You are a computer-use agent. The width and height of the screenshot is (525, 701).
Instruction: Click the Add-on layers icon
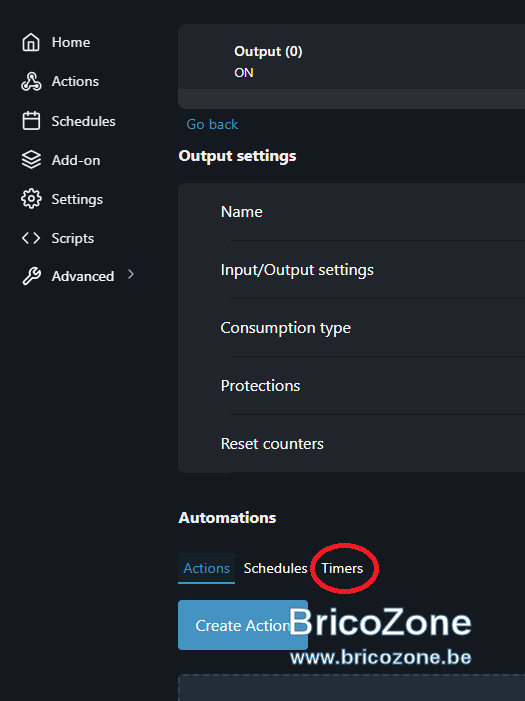31,160
